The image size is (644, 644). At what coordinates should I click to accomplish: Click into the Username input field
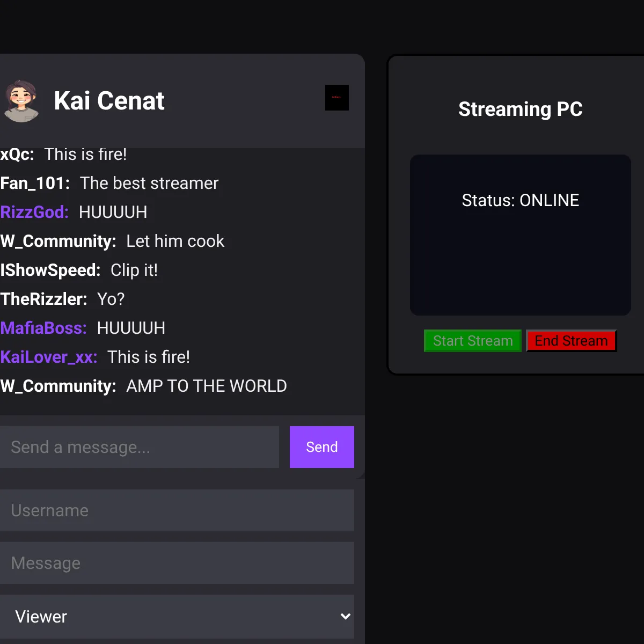point(177,510)
